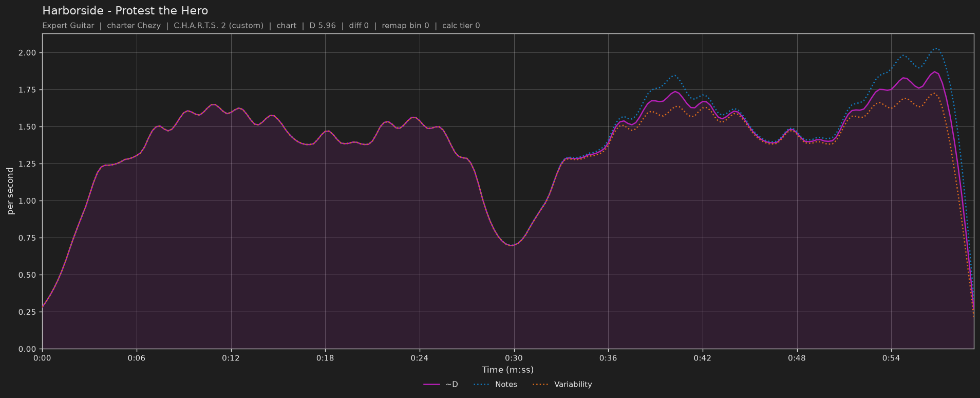Click the 'Time (m:ss)' x-axis label
Screen dimensions: 980x398
point(507,370)
